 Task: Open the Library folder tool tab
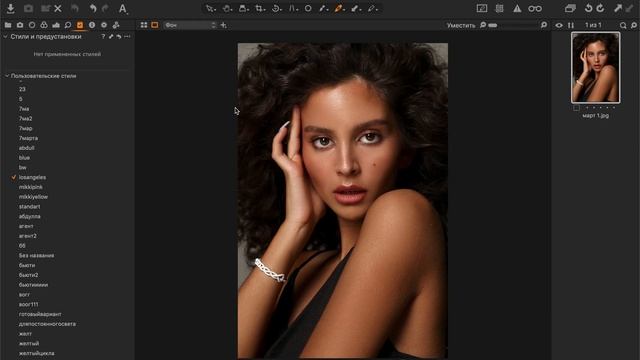tap(8, 25)
